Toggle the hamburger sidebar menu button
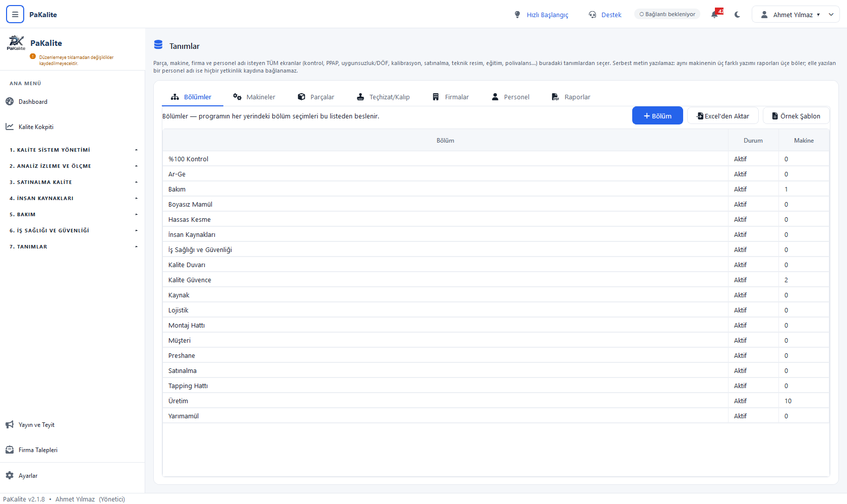The width and height of the screenshot is (847, 504). tap(15, 15)
